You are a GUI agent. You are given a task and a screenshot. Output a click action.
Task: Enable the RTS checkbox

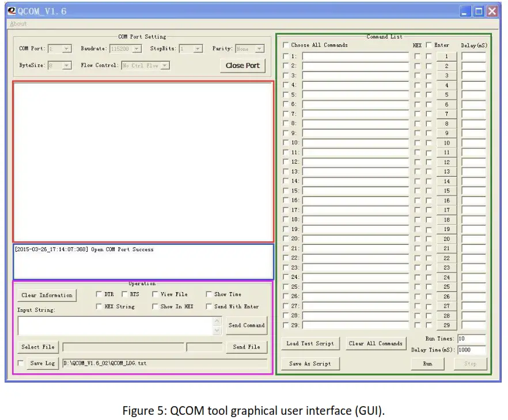(x=124, y=294)
